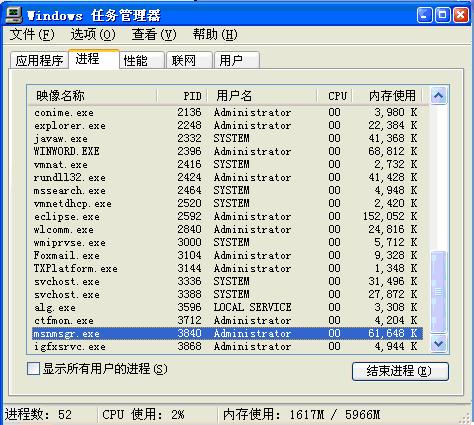This screenshot has height=425, width=474.
Task: Click the process list scrollbar thumb
Action: coord(438,292)
